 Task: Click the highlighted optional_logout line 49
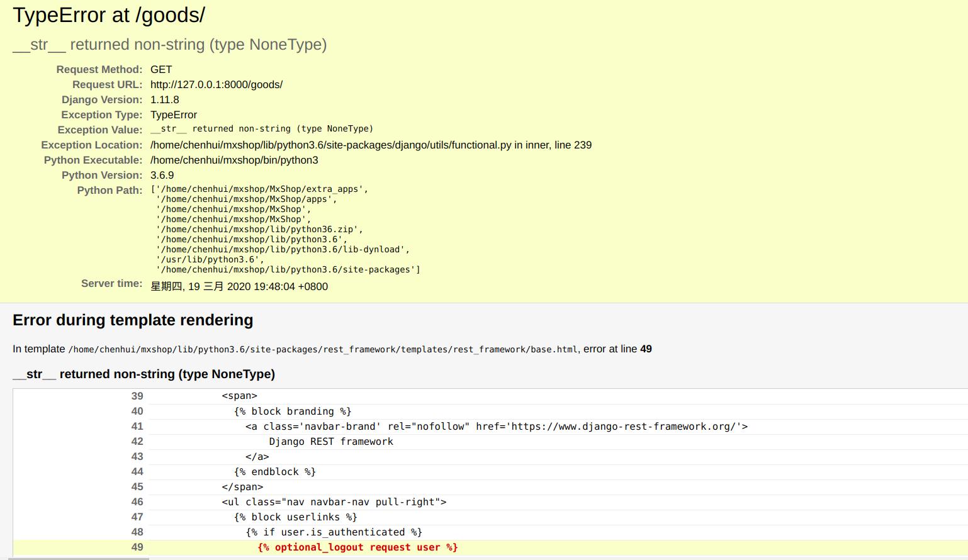point(357,547)
